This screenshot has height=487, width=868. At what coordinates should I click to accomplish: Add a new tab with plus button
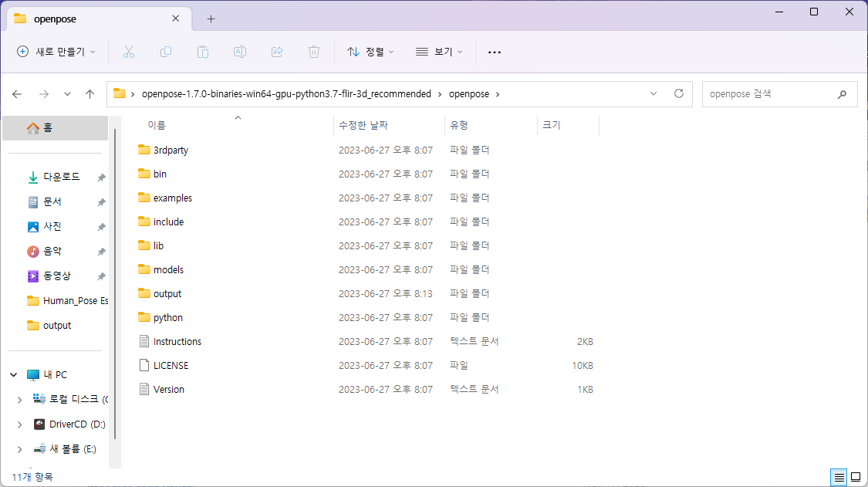tap(211, 19)
